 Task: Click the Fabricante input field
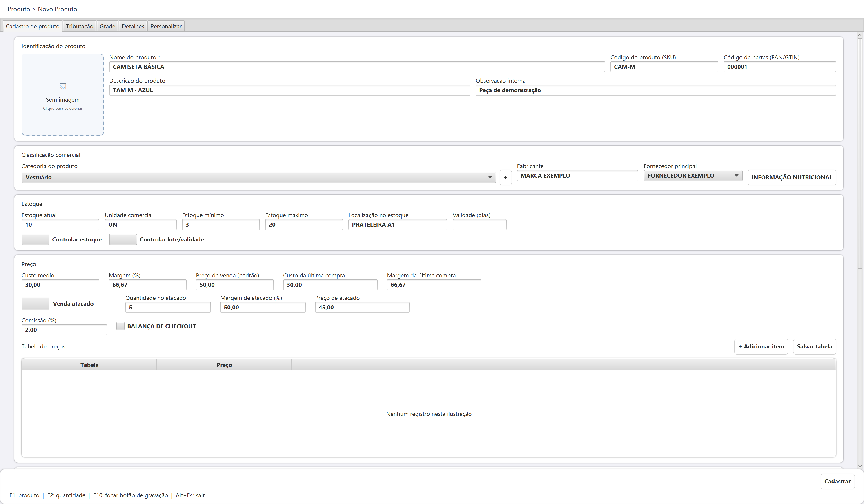(x=577, y=176)
